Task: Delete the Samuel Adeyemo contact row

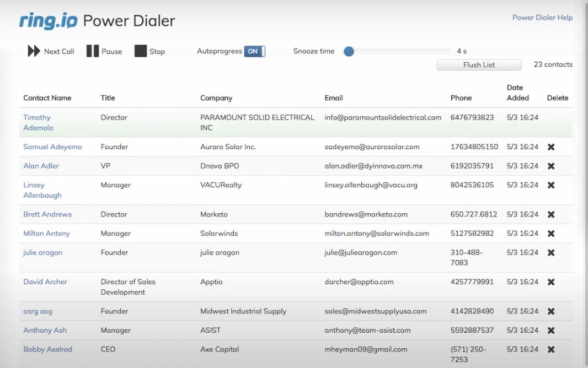Action: 550,147
